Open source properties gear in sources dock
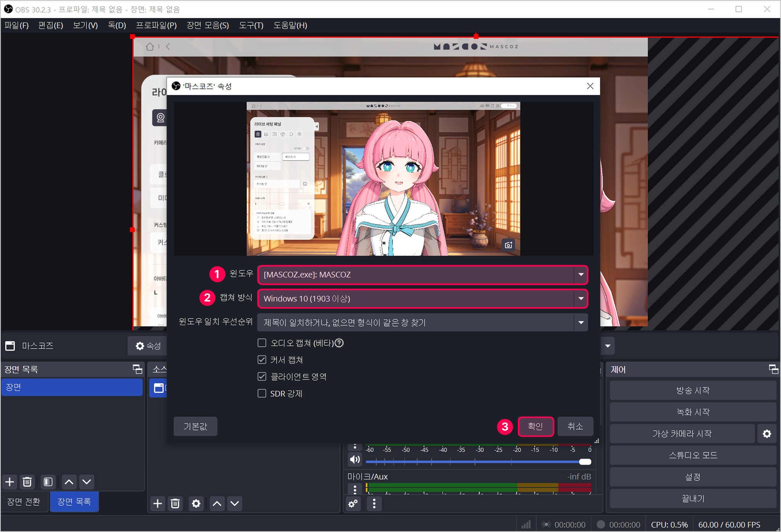 pyautogui.click(x=196, y=504)
